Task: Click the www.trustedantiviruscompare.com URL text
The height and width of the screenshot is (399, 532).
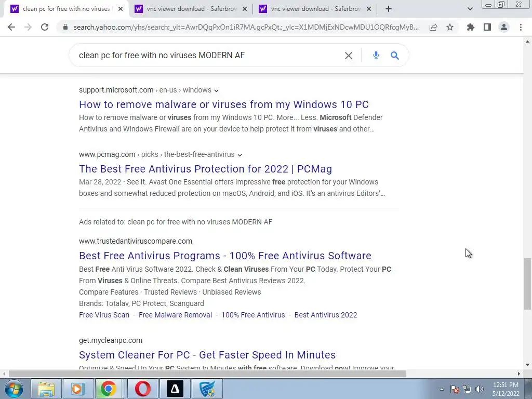Action: click(x=136, y=241)
